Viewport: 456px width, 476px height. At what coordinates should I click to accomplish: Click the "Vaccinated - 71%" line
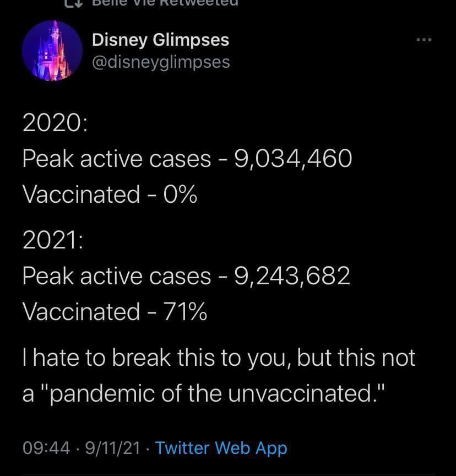(115, 311)
